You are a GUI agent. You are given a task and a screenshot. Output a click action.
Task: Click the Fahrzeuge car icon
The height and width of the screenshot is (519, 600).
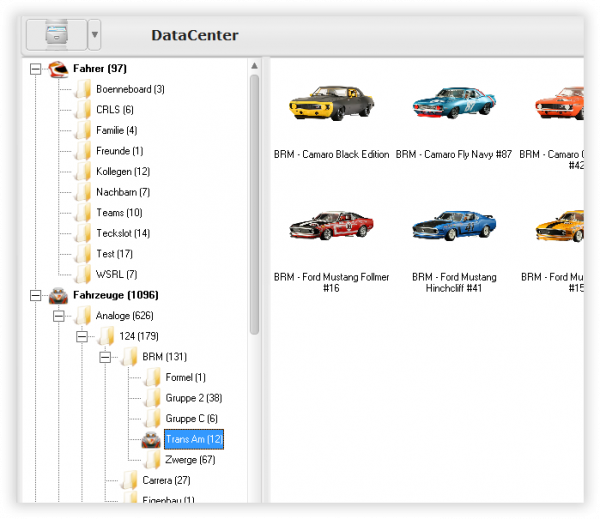click(x=58, y=296)
